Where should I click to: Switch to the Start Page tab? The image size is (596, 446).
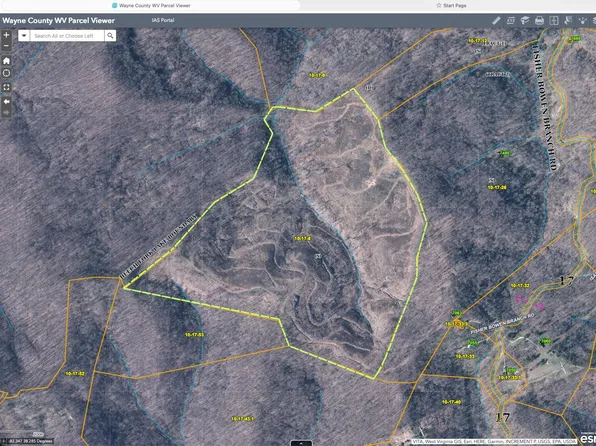[x=451, y=5]
